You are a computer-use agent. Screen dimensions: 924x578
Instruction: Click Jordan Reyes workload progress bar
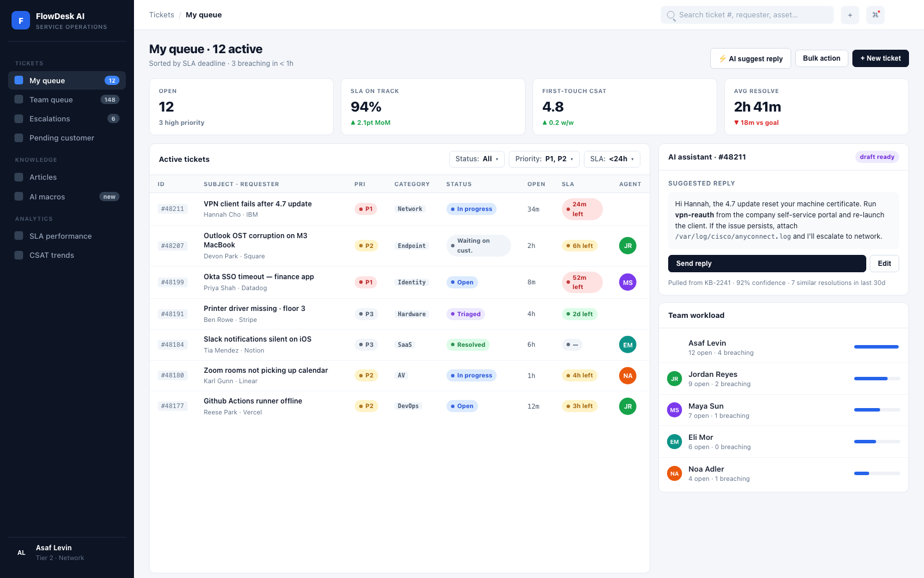tap(877, 379)
